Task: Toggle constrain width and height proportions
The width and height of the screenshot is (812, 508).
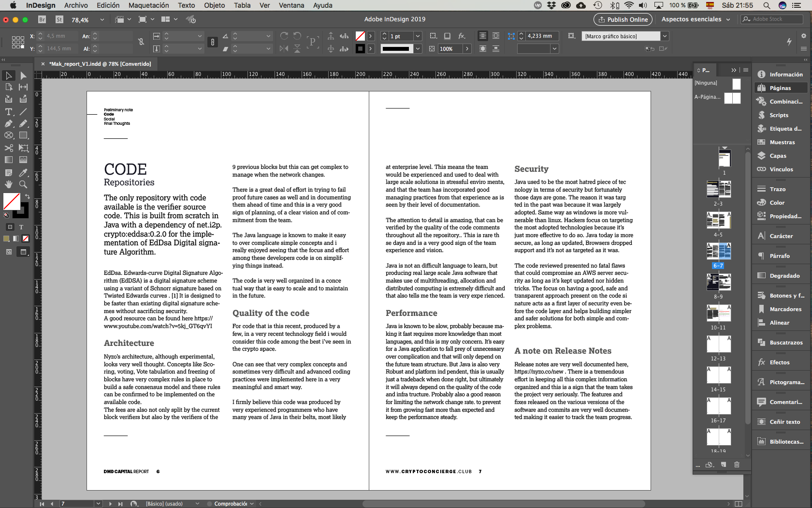Action: [141, 42]
